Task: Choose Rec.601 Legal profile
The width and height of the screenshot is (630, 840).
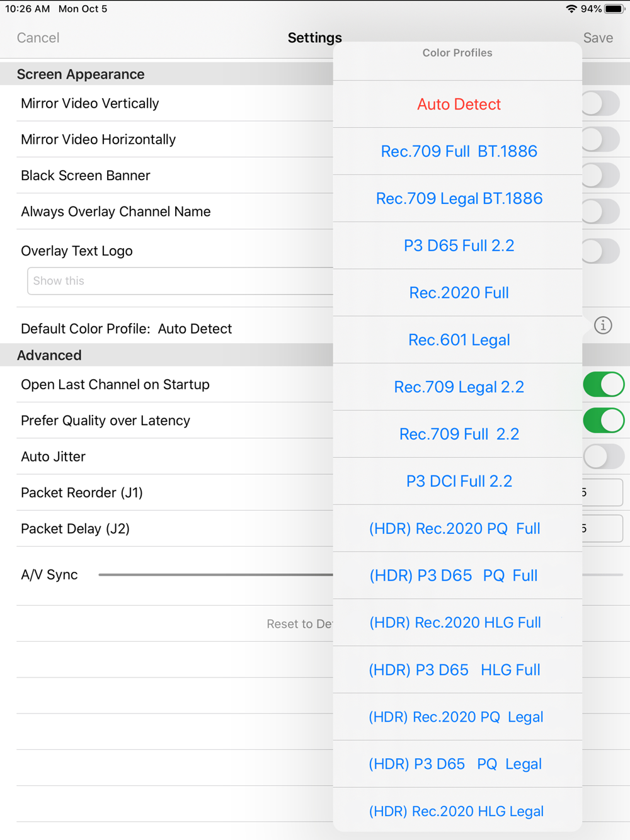Action: pos(458,340)
